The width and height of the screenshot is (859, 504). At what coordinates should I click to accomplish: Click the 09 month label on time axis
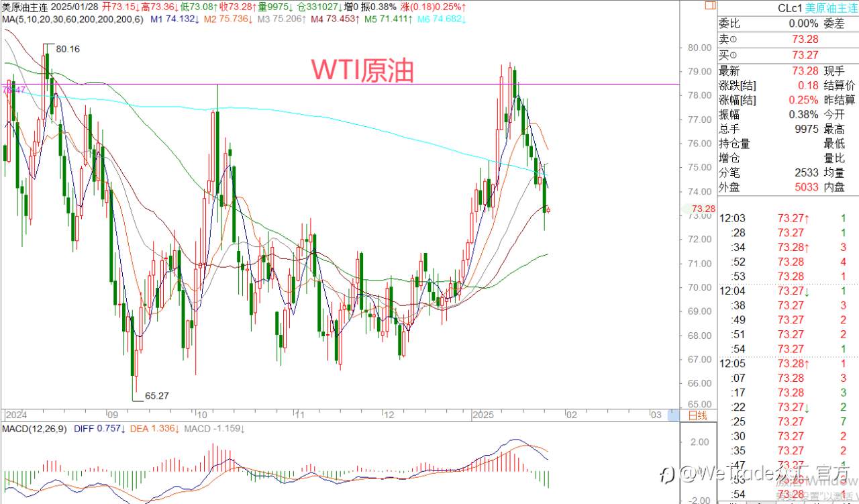pyautogui.click(x=112, y=415)
